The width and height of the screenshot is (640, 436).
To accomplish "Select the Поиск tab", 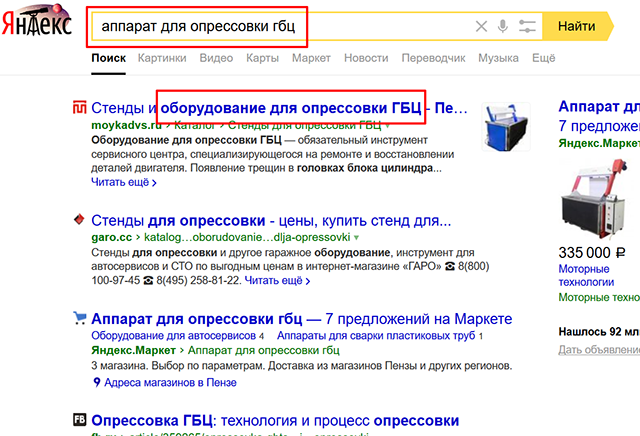I will (109, 58).
